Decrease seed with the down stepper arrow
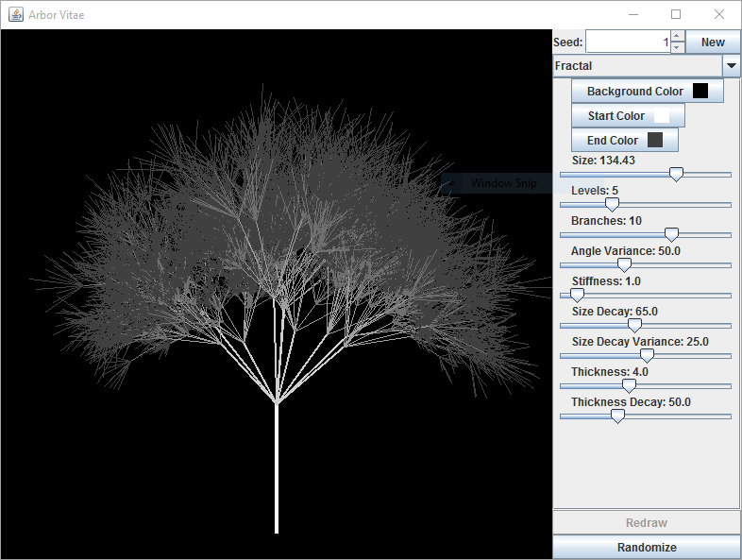 click(677, 47)
